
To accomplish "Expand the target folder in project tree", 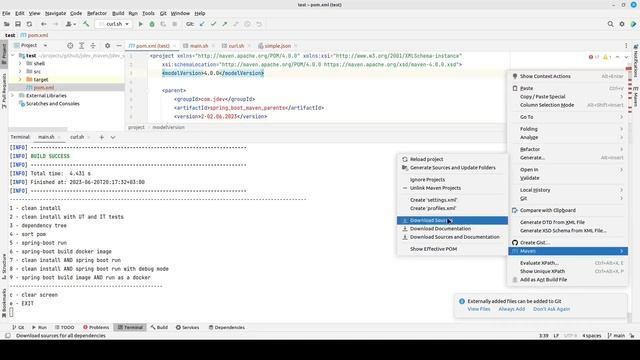I will 20,80.
